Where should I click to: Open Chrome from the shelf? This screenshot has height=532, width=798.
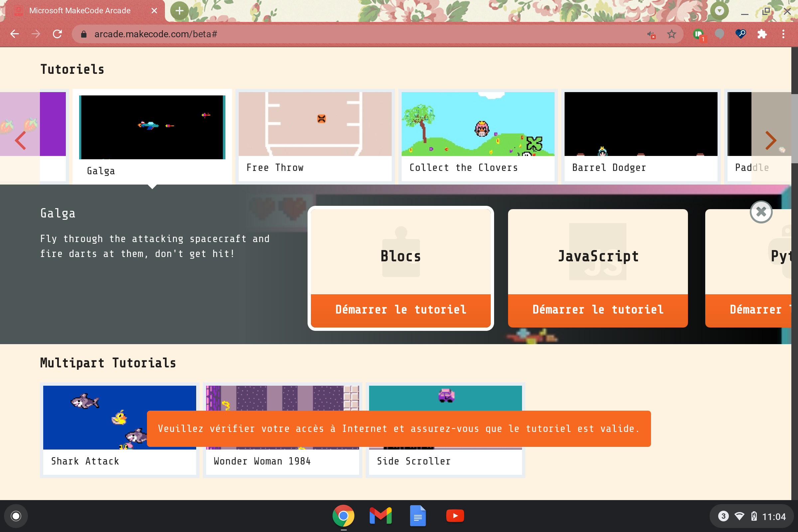343,516
